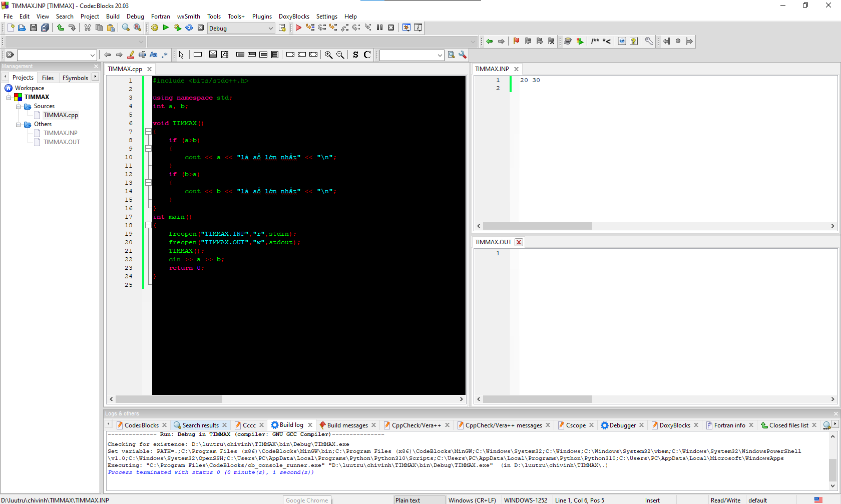Open Find with the magnifier icon

pos(126,28)
